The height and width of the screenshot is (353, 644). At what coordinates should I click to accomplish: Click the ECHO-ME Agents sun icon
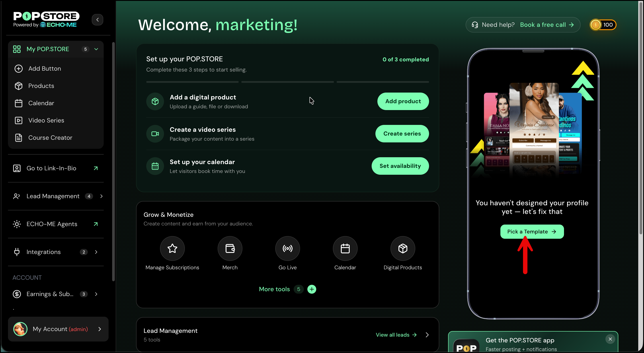coord(17,224)
